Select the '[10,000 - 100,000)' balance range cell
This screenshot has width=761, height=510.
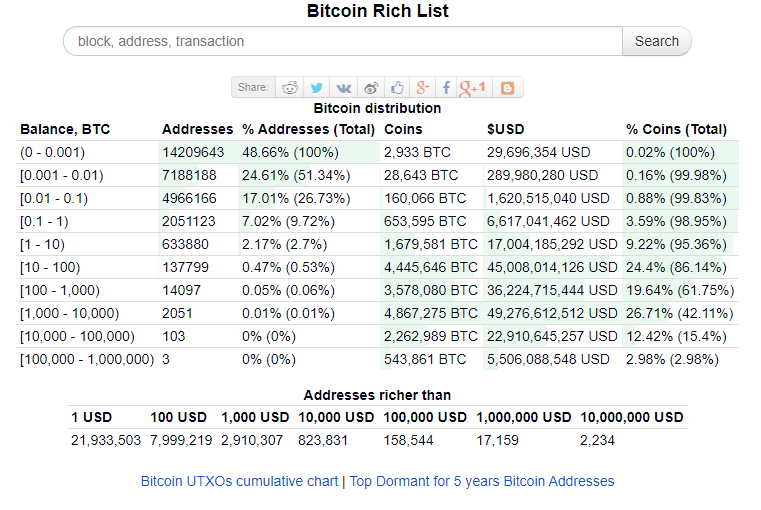(x=77, y=336)
